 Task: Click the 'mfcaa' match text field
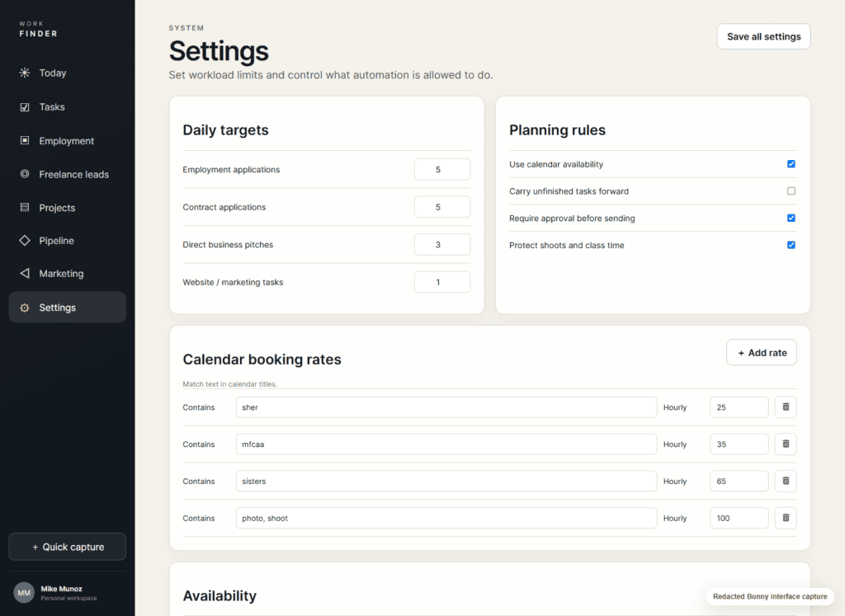[446, 444]
